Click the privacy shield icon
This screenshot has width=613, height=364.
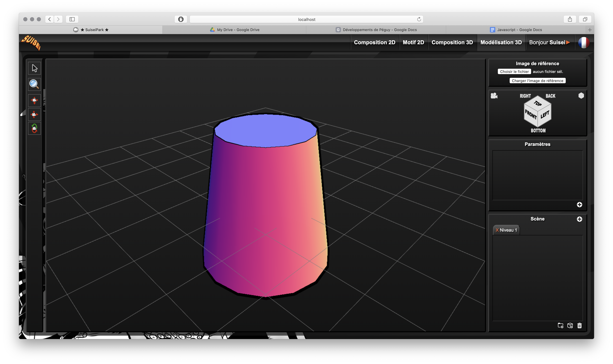point(181,19)
